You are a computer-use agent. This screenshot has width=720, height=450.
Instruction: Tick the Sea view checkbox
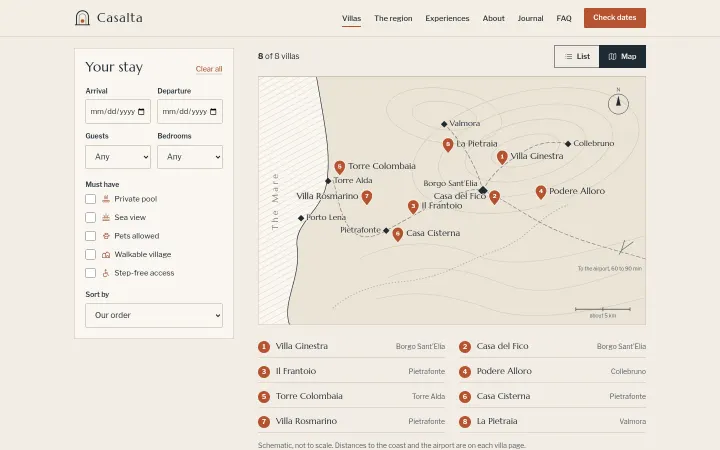pos(90,217)
